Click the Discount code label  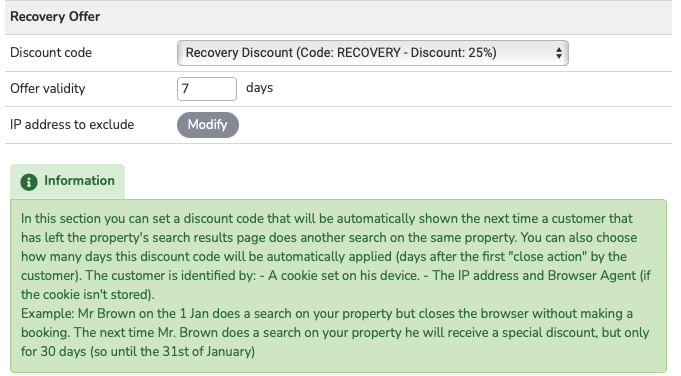click(51, 53)
